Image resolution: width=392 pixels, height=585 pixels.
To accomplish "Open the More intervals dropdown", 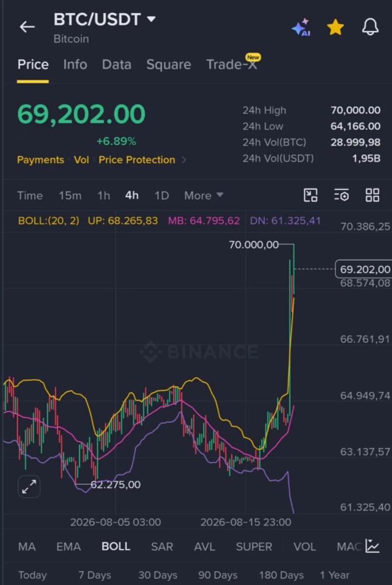I will click(x=204, y=195).
